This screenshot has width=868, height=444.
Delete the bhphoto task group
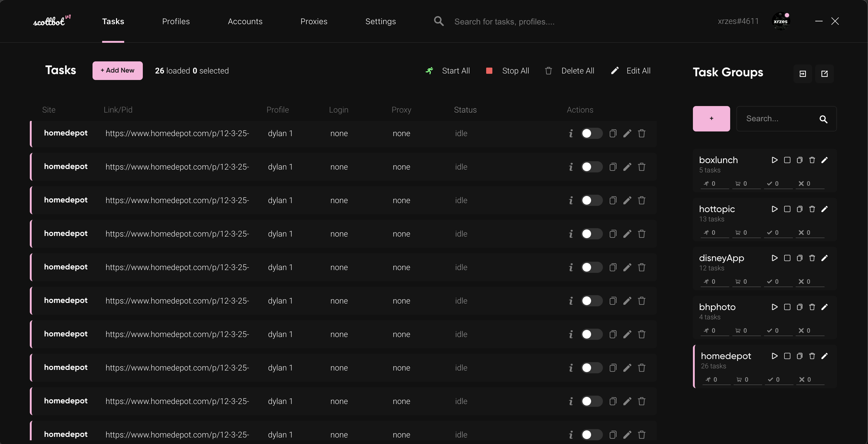[812, 307]
